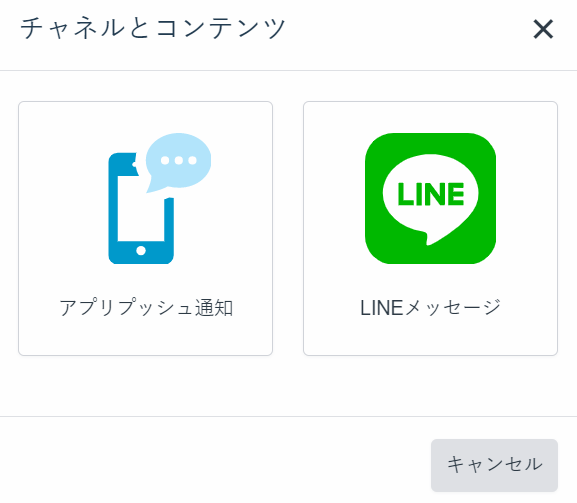Screen dimensions: 577x503
Task: Select LINE message channel option
Action: point(431,229)
